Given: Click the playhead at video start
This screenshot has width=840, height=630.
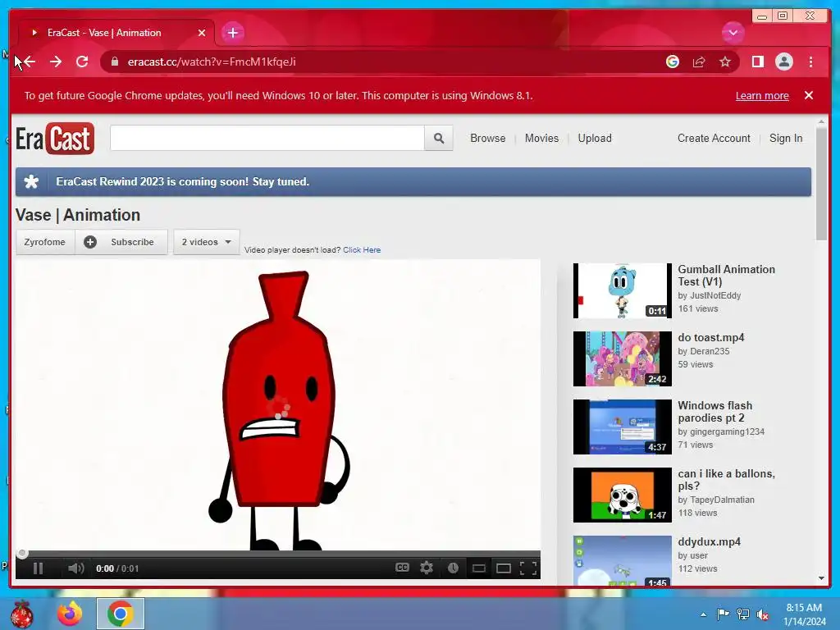Looking at the screenshot, I should (x=22, y=554).
